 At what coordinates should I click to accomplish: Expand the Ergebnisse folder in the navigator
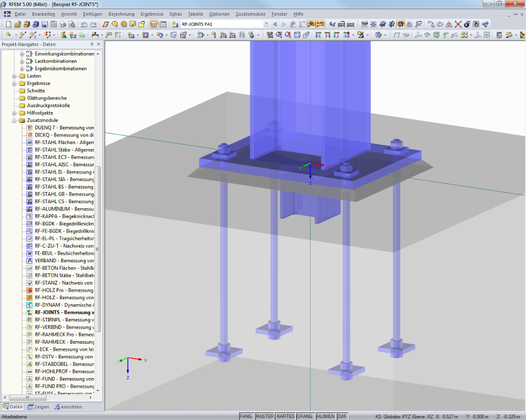tap(14, 83)
